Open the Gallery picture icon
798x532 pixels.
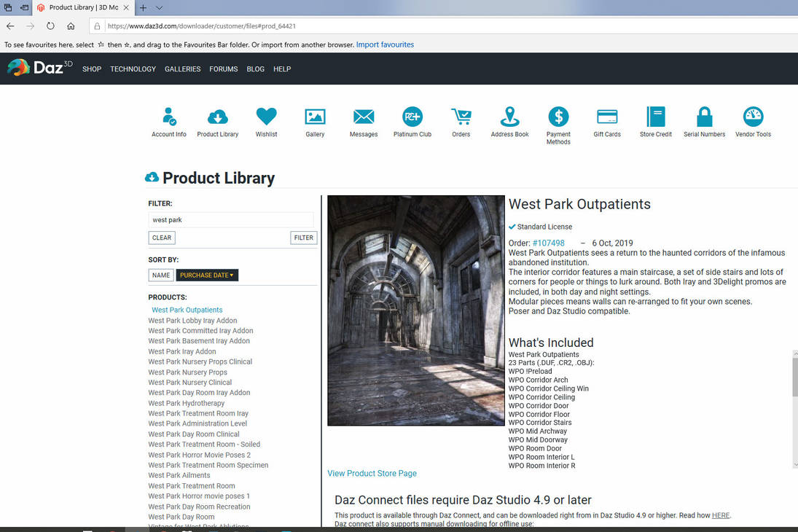click(315, 117)
